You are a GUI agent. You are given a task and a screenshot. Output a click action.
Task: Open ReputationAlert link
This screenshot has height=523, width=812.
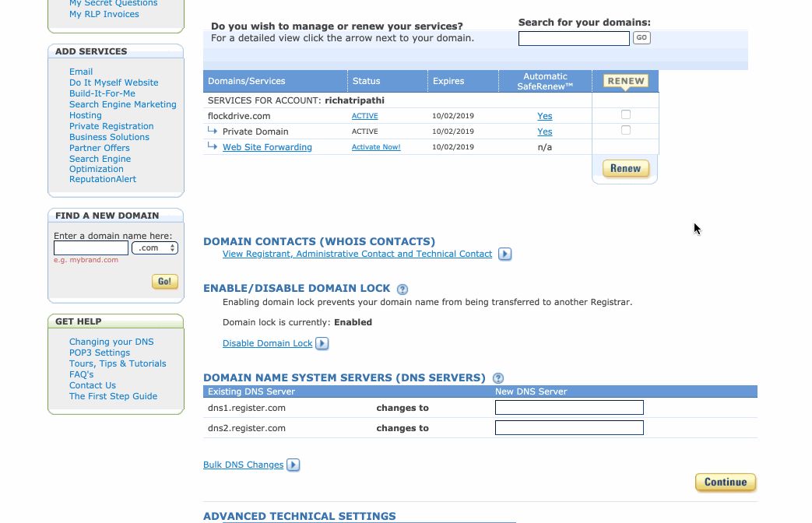(x=103, y=179)
